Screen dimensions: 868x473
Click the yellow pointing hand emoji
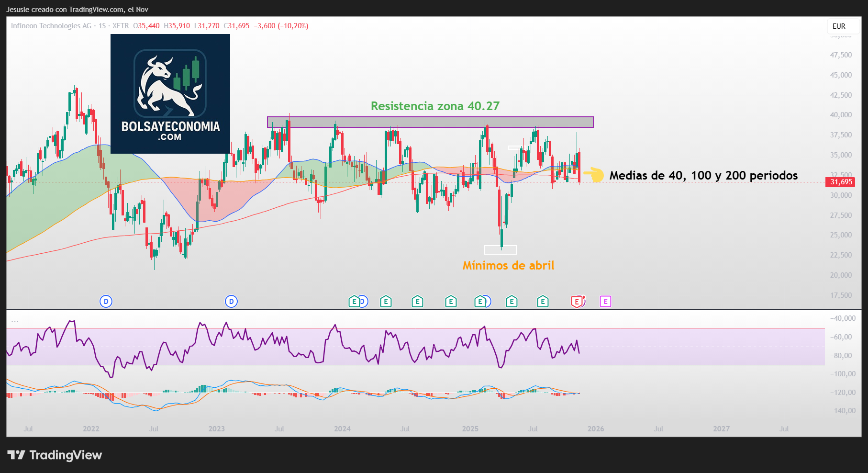pyautogui.click(x=594, y=175)
